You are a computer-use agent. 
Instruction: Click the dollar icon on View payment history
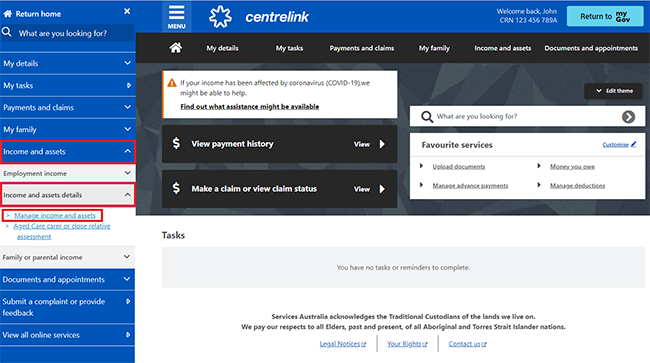click(176, 143)
